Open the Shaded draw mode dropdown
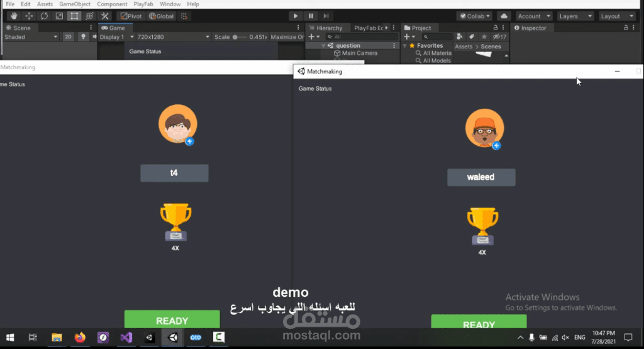Viewport: 644px width, 349px height. pyautogui.click(x=30, y=36)
